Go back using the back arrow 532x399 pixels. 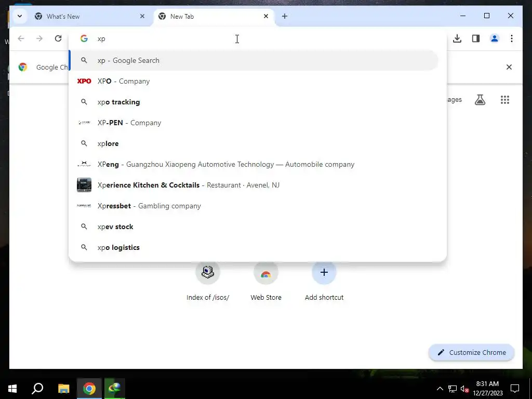21,38
